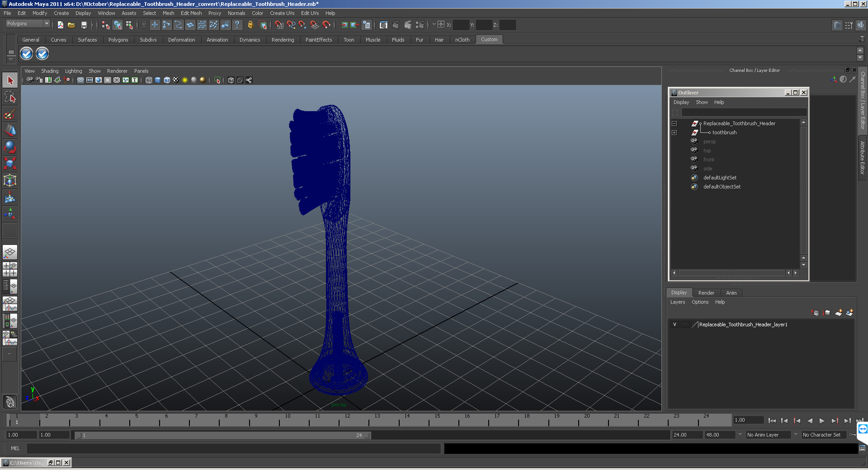Toggle textured display checker icon in viewport
868x470 pixels.
tap(176, 80)
